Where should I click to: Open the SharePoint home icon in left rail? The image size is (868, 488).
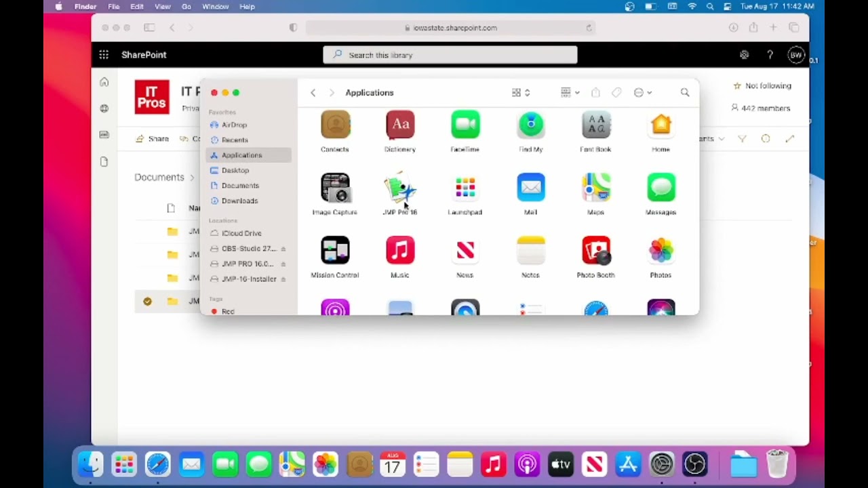pos(104,83)
